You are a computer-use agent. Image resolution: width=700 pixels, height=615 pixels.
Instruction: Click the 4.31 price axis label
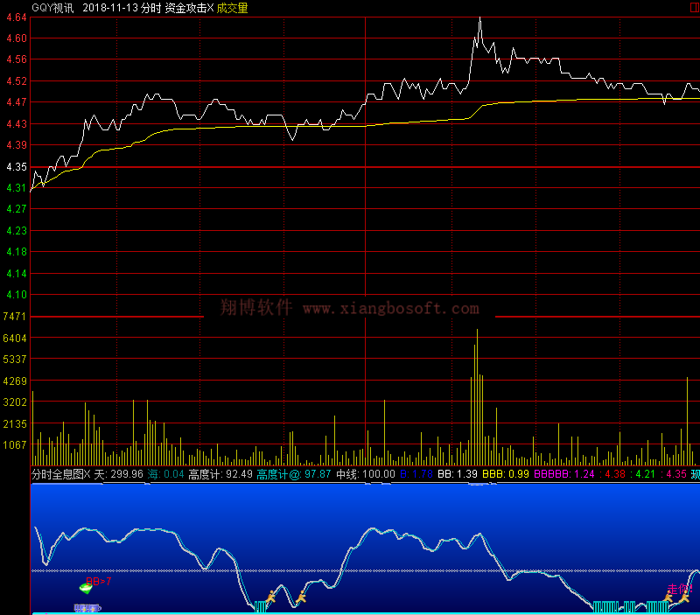pos(17,188)
